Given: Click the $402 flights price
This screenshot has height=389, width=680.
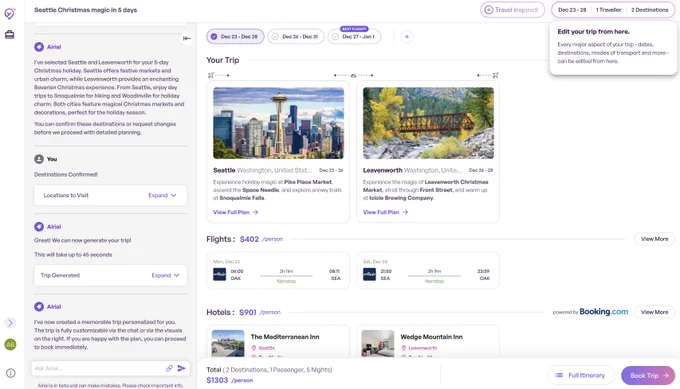Looking at the screenshot, I should (249, 239).
